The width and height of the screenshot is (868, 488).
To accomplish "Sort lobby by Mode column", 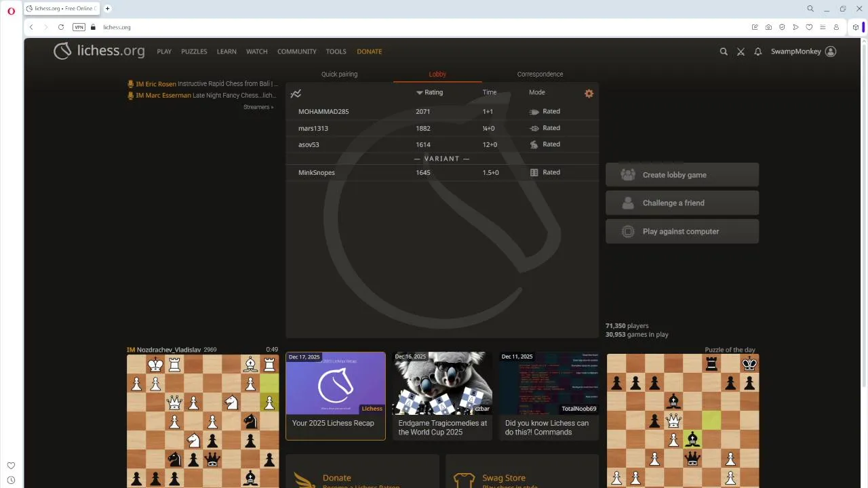I will tap(537, 92).
